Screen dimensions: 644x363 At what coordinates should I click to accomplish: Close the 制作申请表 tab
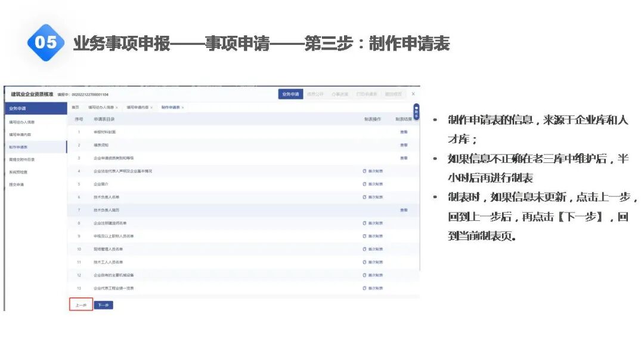[184, 107]
